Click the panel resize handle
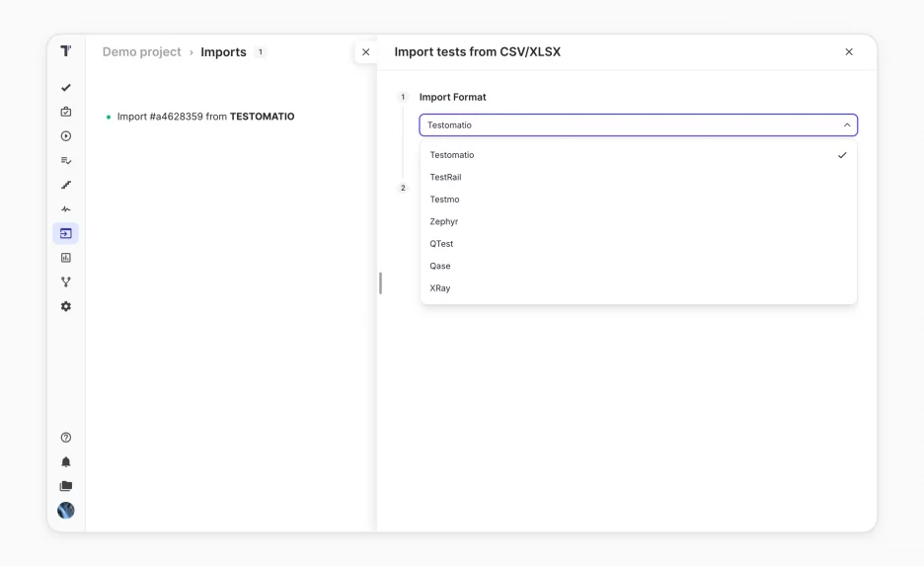This screenshot has height=566, width=924. tap(381, 283)
